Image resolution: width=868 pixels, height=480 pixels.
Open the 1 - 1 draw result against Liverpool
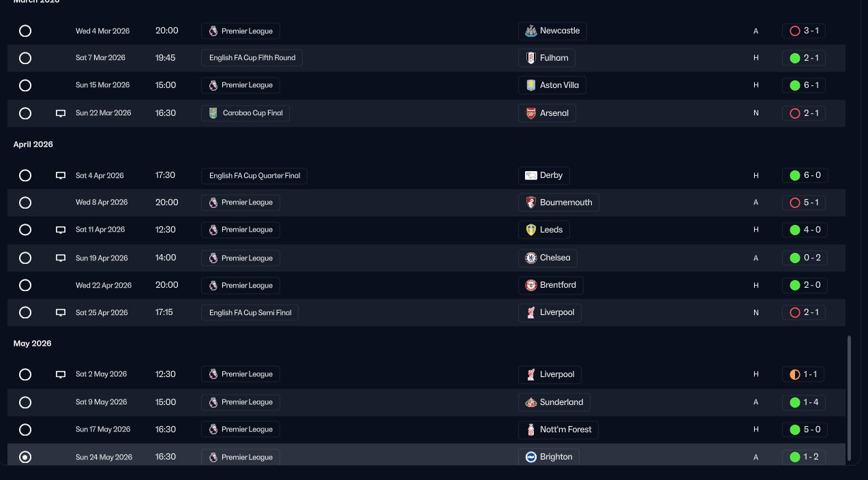click(804, 374)
